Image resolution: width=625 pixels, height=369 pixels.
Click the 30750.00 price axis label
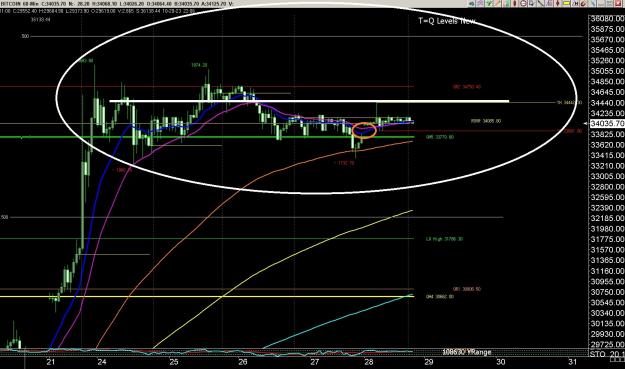[x=607, y=292]
